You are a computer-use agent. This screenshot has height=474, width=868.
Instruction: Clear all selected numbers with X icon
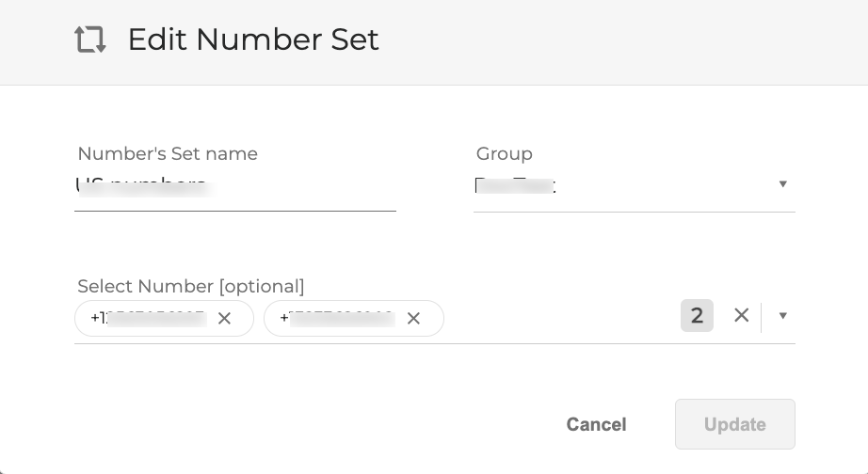click(742, 315)
